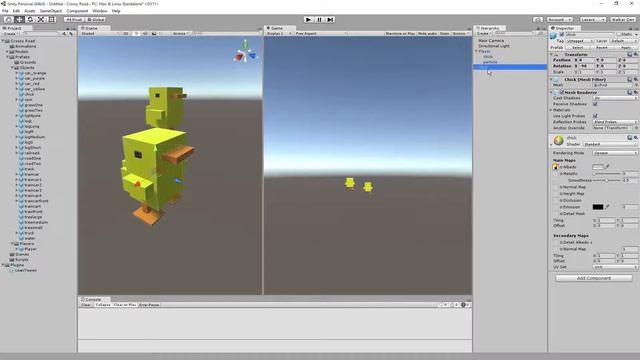The width and height of the screenshot is (640, 360).
Task: Select particle object in Hierarchy
Action: click(490, 62)
